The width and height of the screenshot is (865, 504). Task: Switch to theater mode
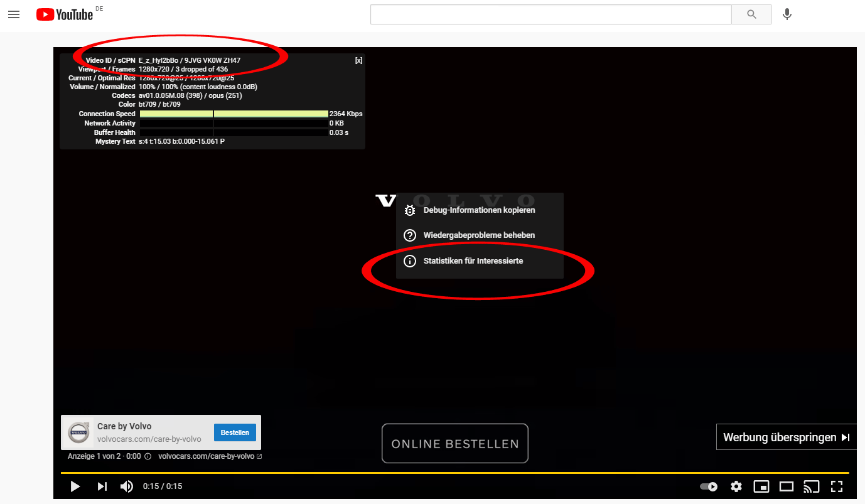tap(787, 486)
